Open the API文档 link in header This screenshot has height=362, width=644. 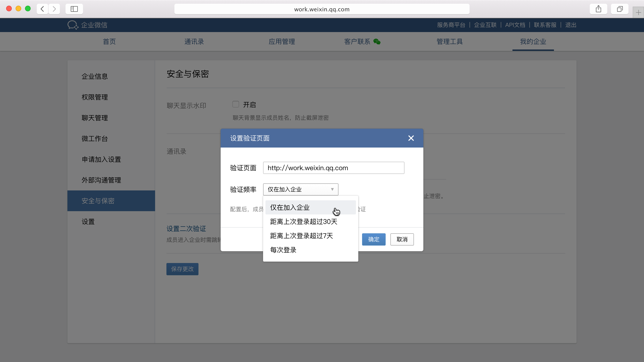coord(515,25)
